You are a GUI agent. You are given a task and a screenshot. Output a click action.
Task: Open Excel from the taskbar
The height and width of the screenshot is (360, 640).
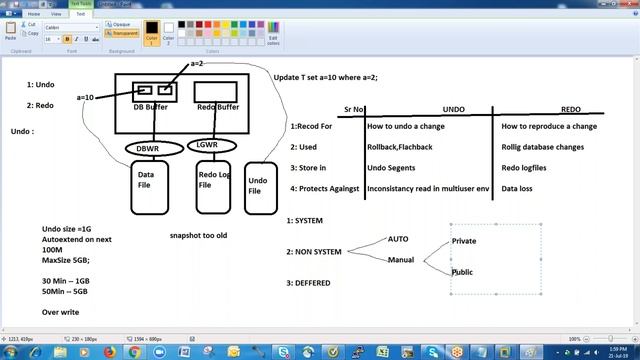pos(382,352)
